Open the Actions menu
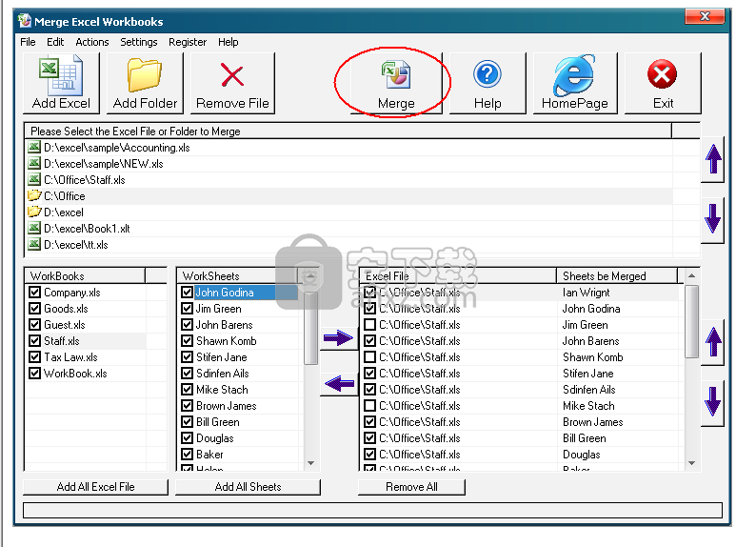Viewport: 756px width, 547px height. coord(92,42)
